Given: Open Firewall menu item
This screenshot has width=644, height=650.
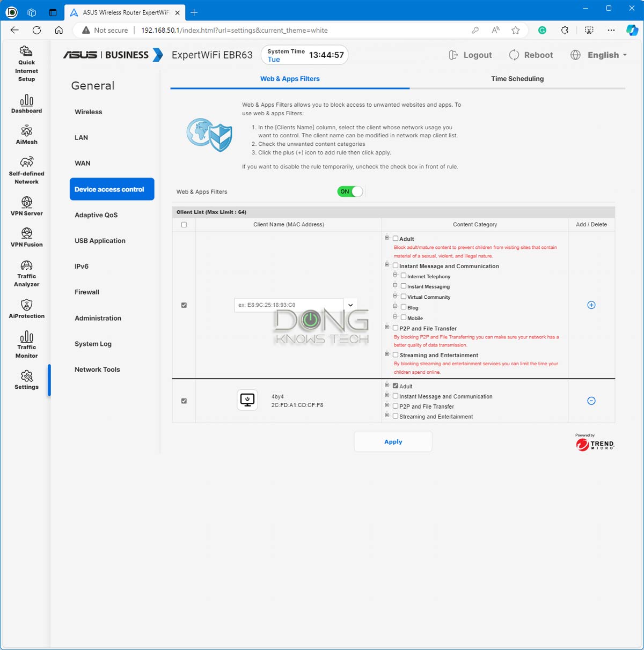Looking at the screenshot, I should (87, 292).
